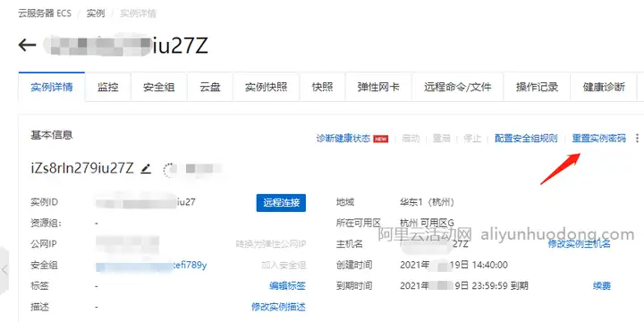Click 加入安全组 link
Viewport: 644px width, 322px height.
284,266
